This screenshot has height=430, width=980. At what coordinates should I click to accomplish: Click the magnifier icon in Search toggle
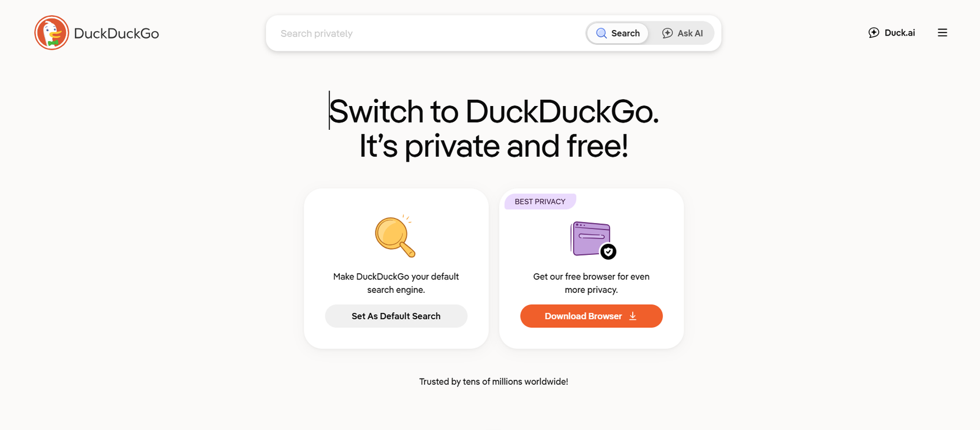pos(601,33)
